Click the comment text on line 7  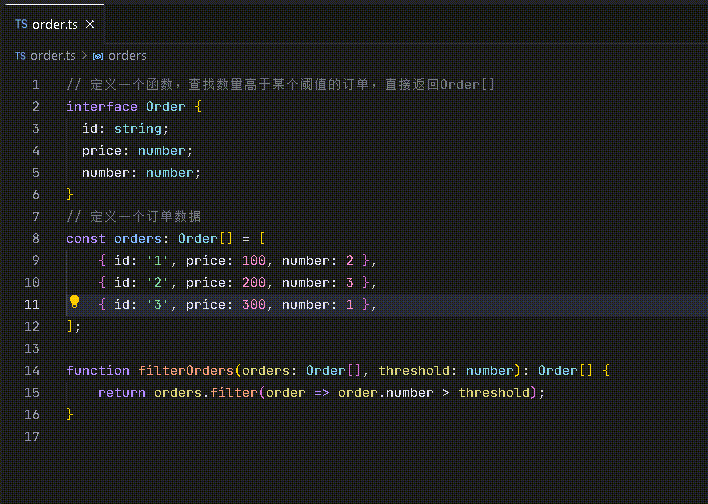click(x=145, y=217)
